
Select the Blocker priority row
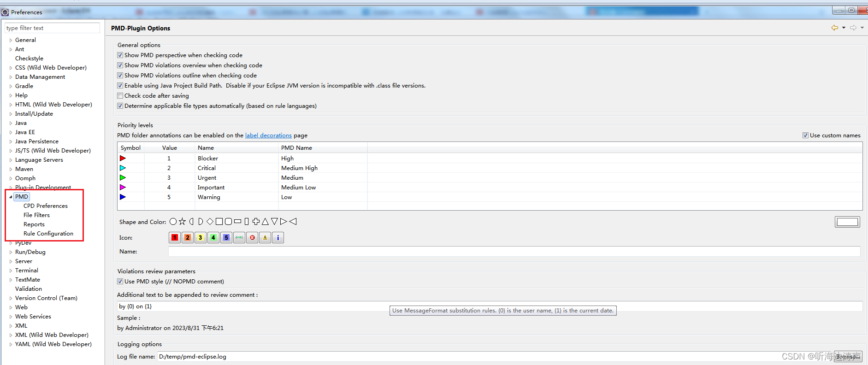coord(490,158)
